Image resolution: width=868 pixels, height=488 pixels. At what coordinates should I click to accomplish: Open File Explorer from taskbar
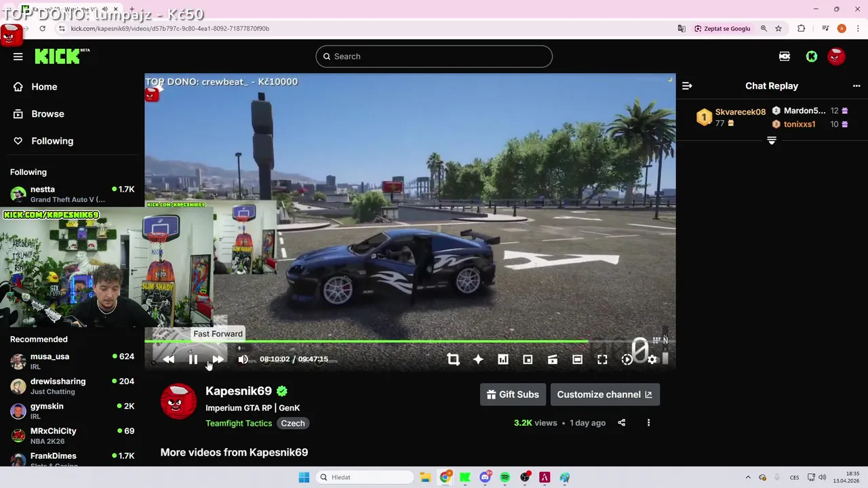pos(425,477)
